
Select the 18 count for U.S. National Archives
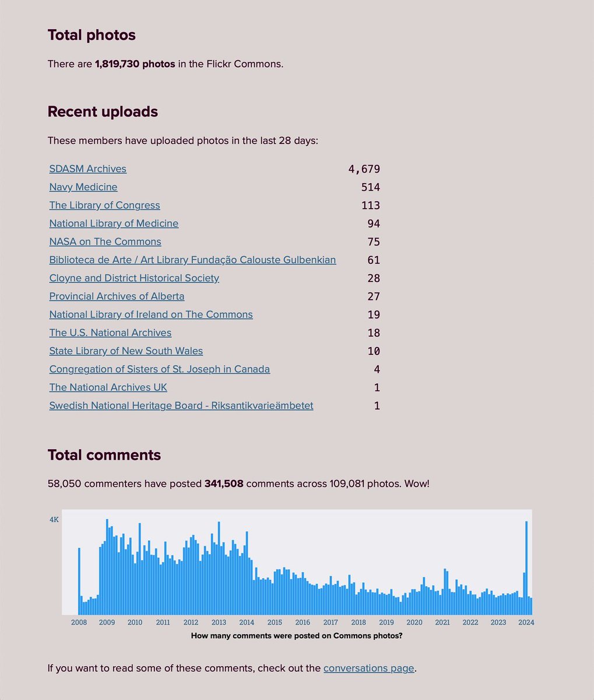tap(374, 332)
